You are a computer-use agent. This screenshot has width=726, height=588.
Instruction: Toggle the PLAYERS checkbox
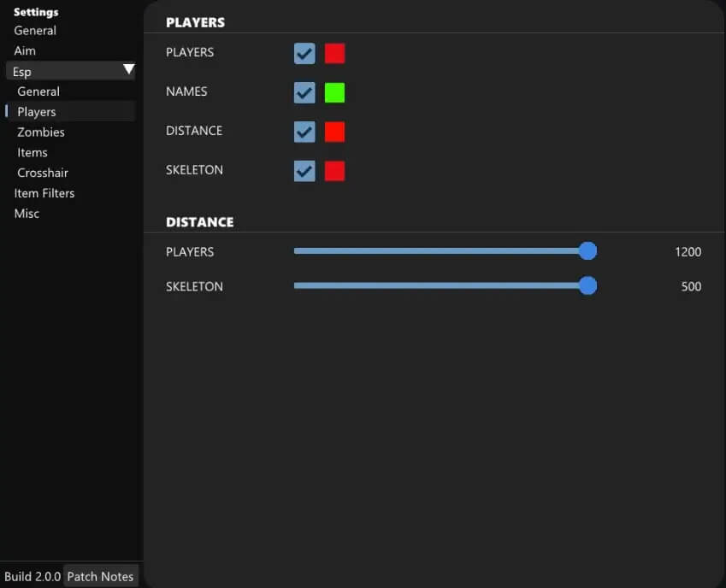point(304,54)
